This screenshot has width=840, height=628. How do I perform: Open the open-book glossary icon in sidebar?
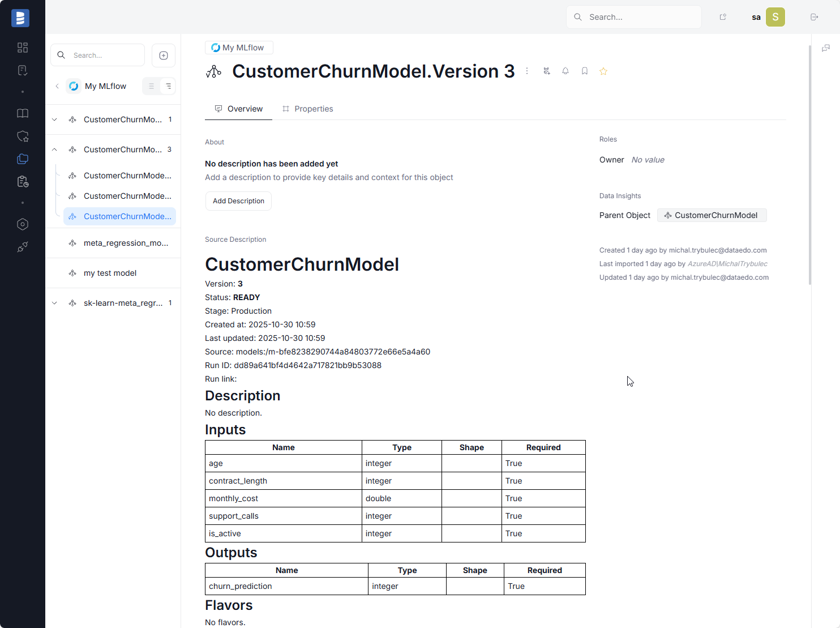click(23, 114)
